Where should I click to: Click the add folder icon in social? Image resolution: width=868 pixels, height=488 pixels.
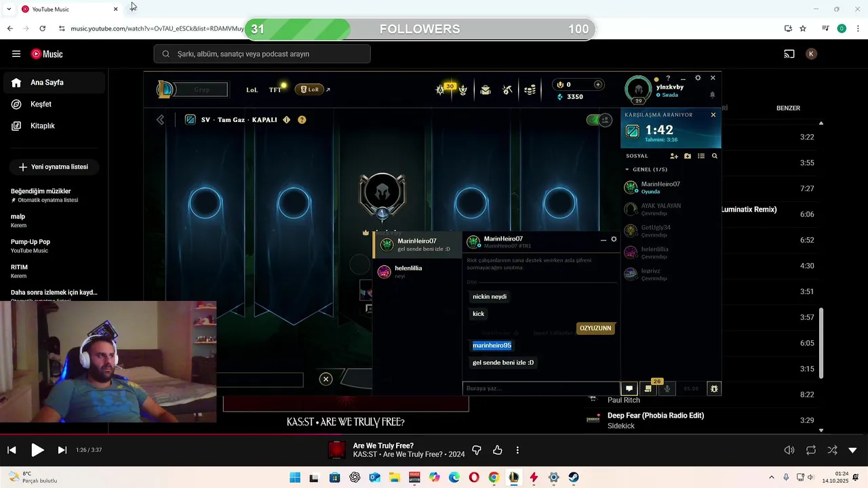pos(688,156)
